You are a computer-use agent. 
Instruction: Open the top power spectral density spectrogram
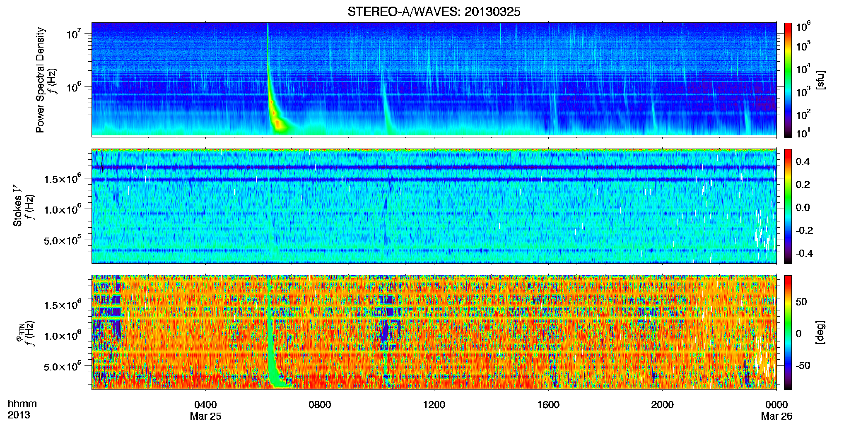[x=434, y=79]
